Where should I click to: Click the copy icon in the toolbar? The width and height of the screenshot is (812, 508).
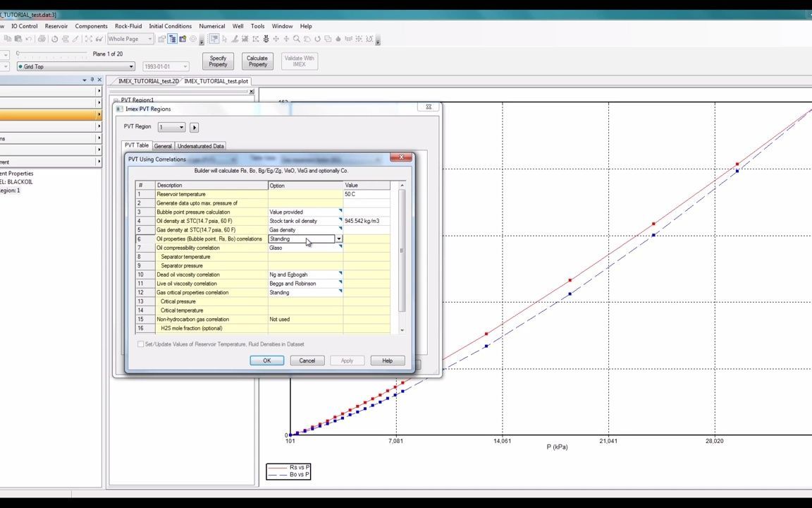(x=8, y=39)
